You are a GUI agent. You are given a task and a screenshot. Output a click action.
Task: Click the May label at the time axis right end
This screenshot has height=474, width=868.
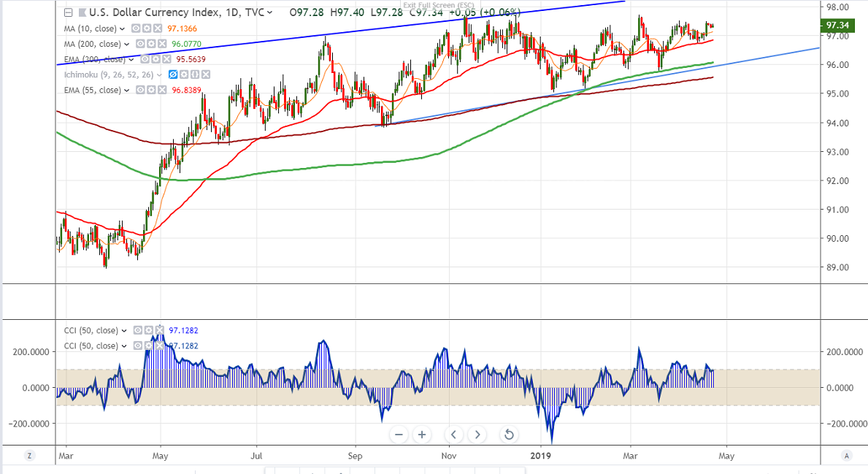(727, 456)
